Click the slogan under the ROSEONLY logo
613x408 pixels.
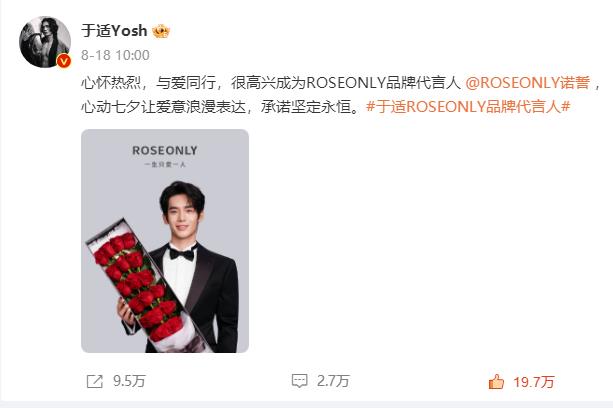pyautogui.click(x=165, y=165)
